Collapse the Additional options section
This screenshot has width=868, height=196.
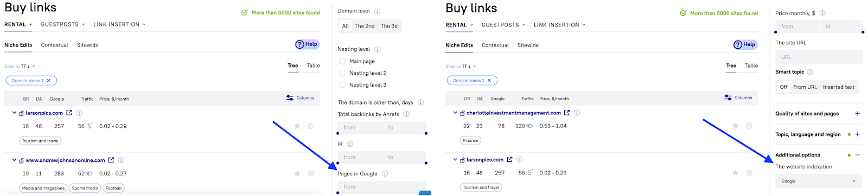point(858,155)
